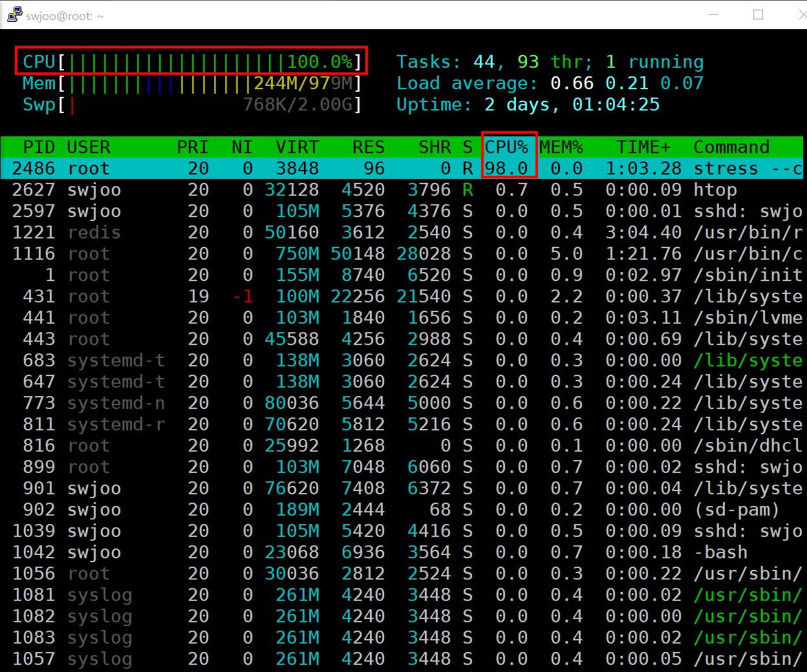Screen dimensions: 807x672
Task: Maximize the terminal window
Action: pyautogui.click(x=759, y=14)
